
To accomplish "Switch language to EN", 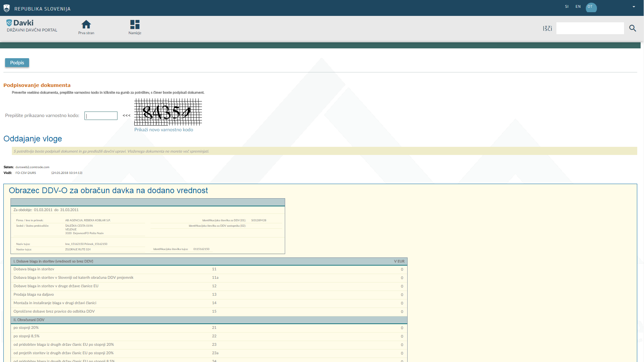I will tap(578, 7).
